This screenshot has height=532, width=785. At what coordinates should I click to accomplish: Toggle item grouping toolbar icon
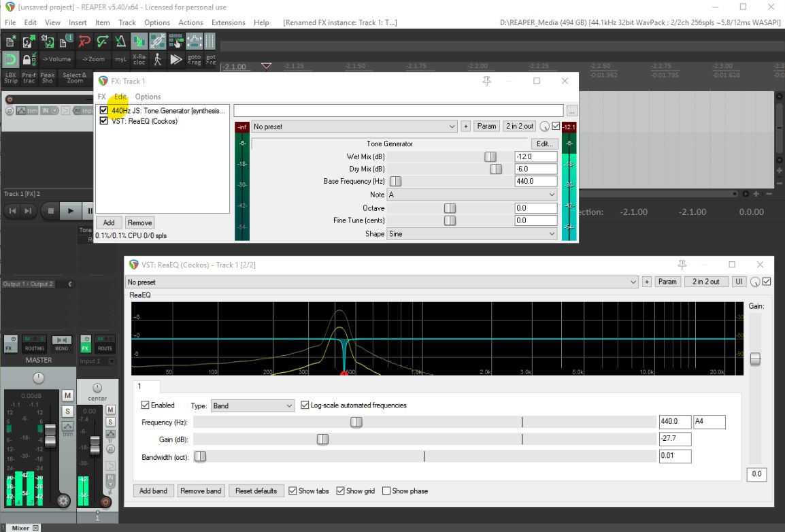157,41
